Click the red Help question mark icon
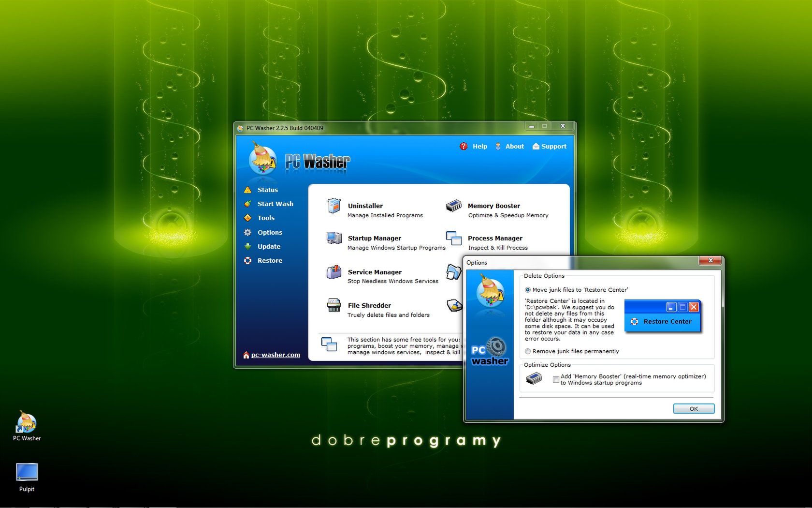Screen dimensions: 812x508 click(464, 147)
